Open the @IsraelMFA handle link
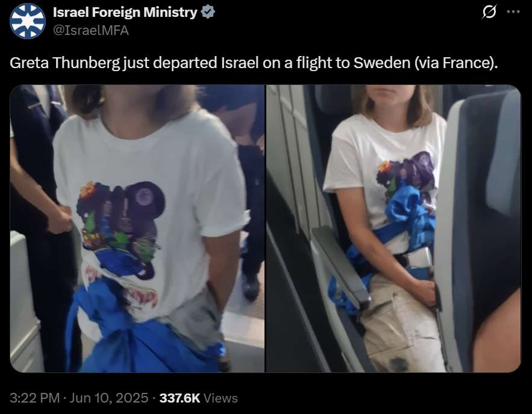Image resolution: width=532 pixels, height=414 pixels. tap(90, 31)
